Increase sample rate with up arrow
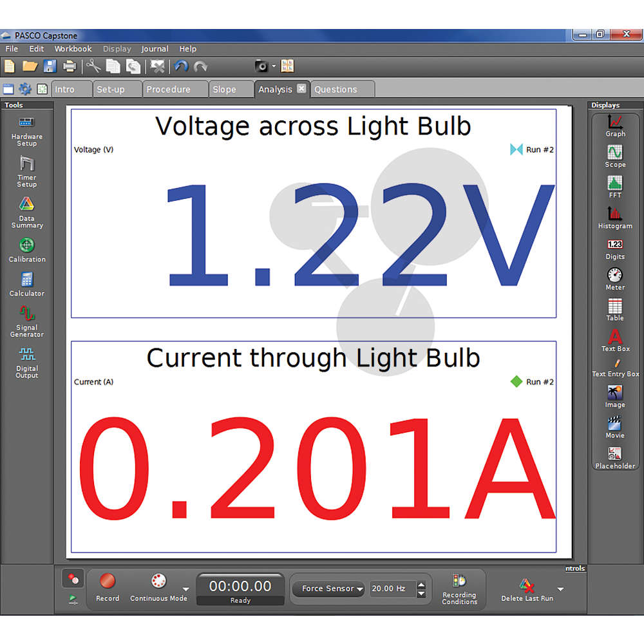The image size is (644, 644). (421, 585)
